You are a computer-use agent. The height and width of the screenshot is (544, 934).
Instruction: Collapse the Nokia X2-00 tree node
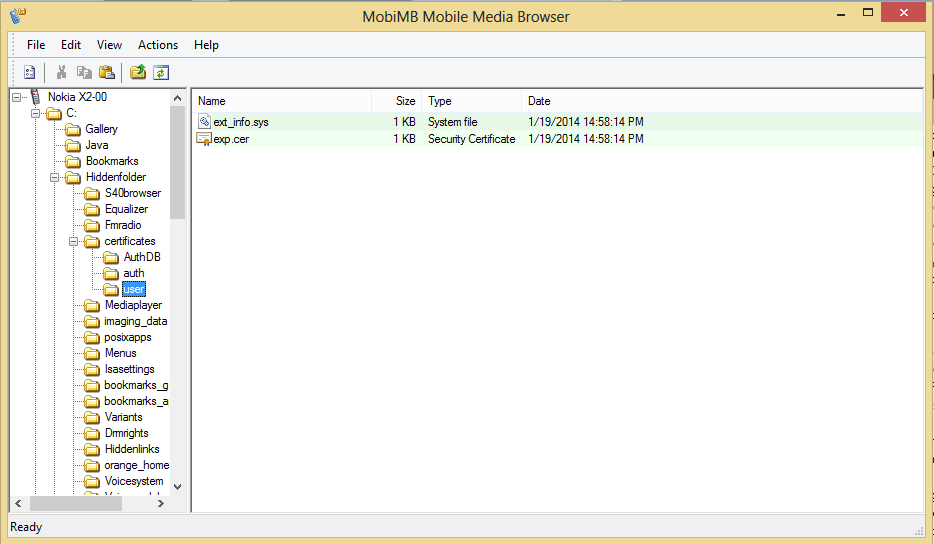pyautogui.click(x=17, y=97)
